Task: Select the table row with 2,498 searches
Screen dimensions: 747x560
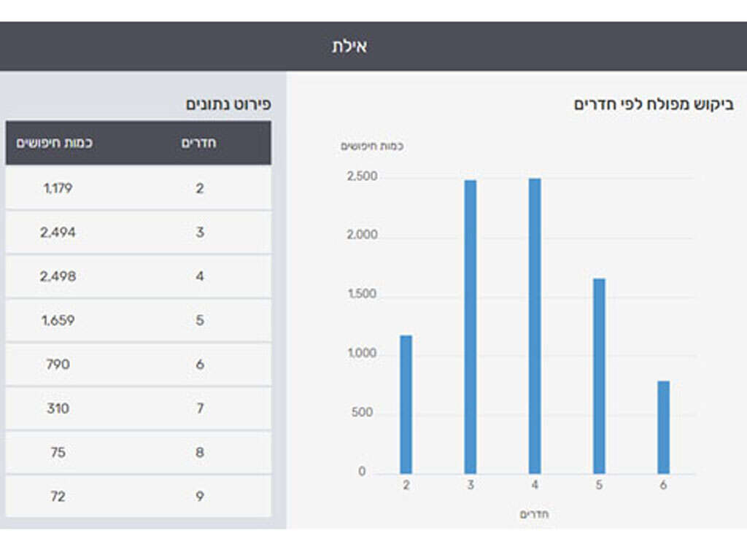Action: (x=138, y=276)
